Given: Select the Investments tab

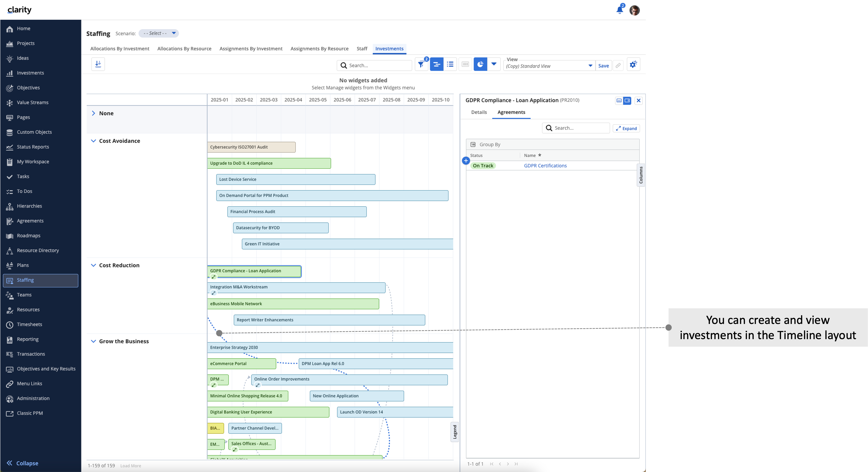Looking at the screenshot, I should point(389,49).
